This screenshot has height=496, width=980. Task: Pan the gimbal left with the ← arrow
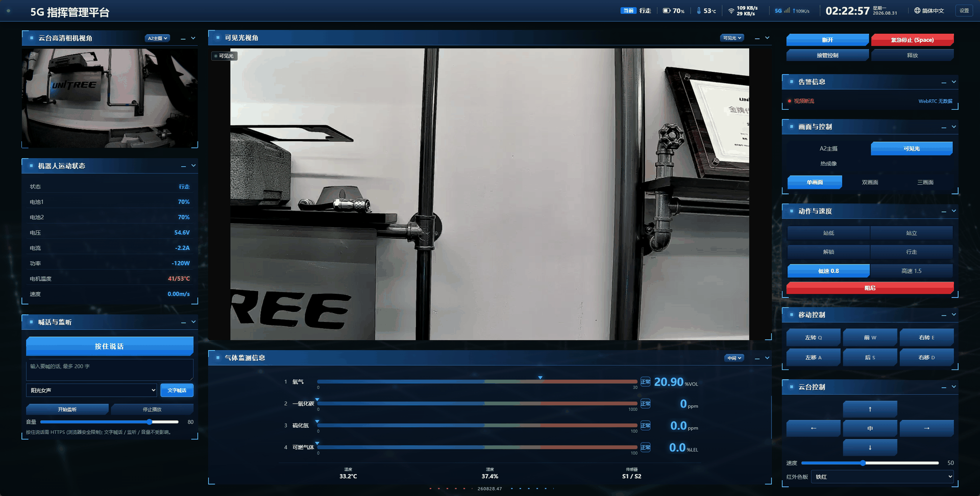(814, 428)
